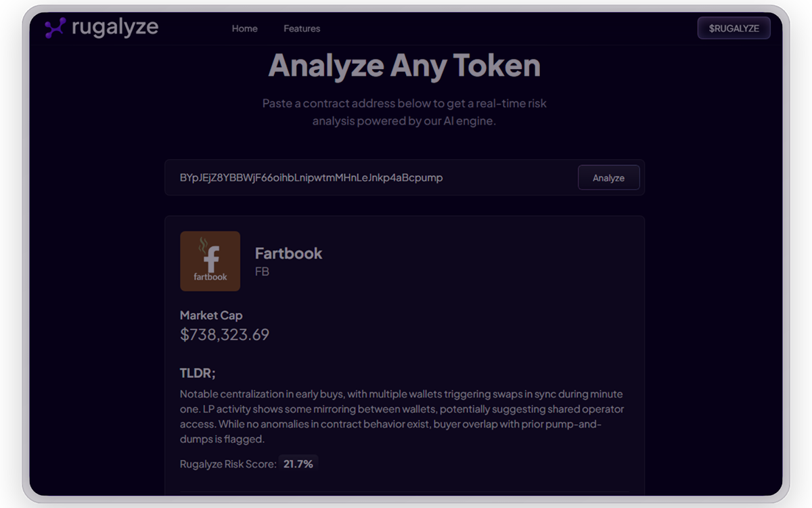Image resolution: width=812 pixels, height=508 pixels.
Task: Click the TLDR; heading
Action: coord(198,373)
